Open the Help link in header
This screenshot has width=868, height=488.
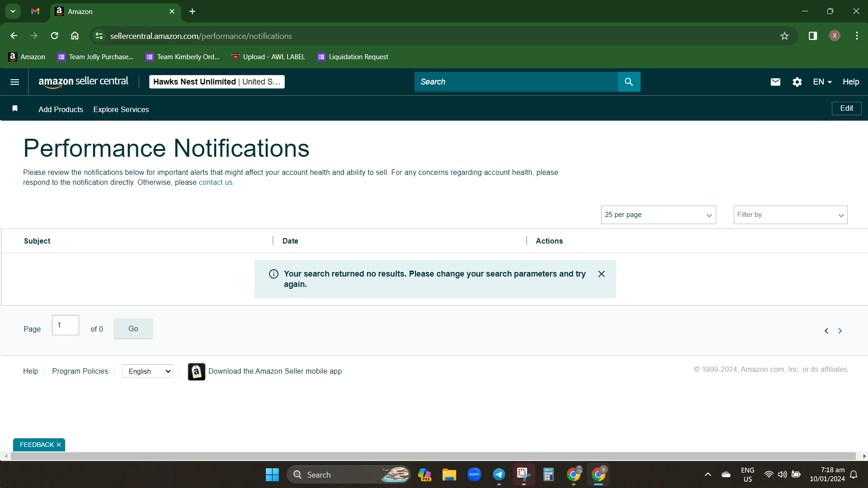[851, 82]
